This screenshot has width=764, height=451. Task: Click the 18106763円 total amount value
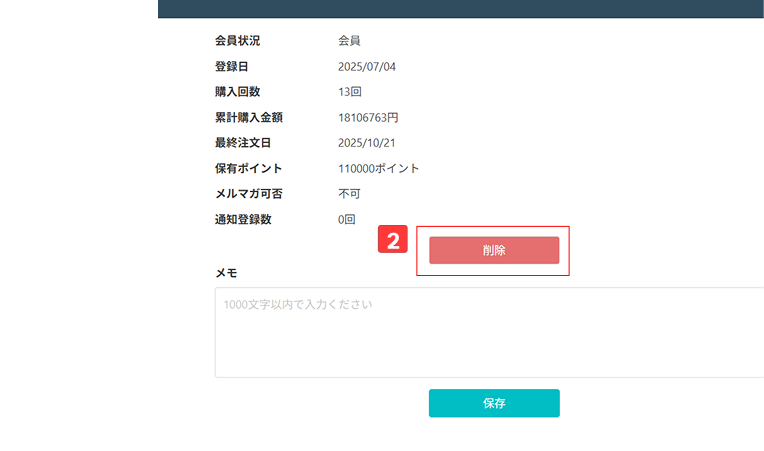(x=368, y=118)
